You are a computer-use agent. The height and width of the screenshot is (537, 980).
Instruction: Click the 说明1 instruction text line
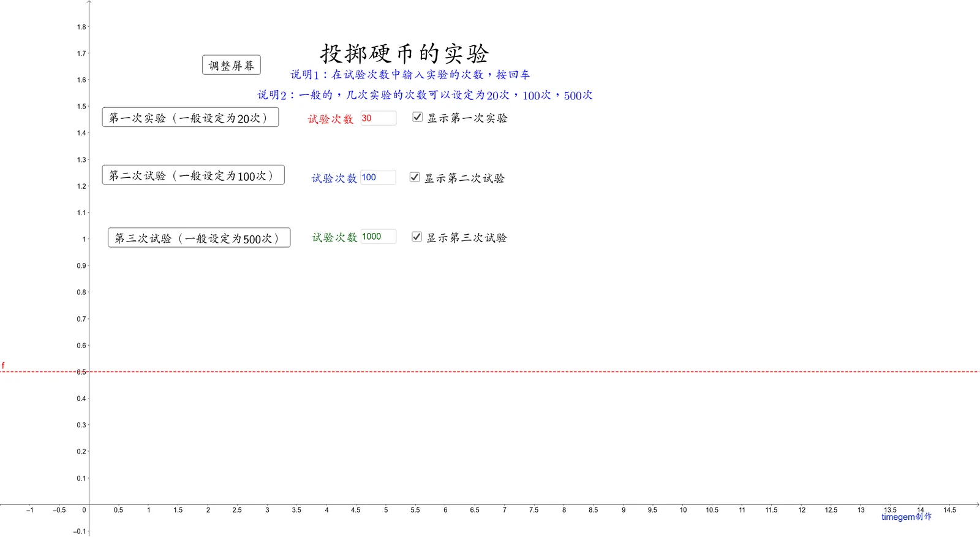tap(410, 75)
